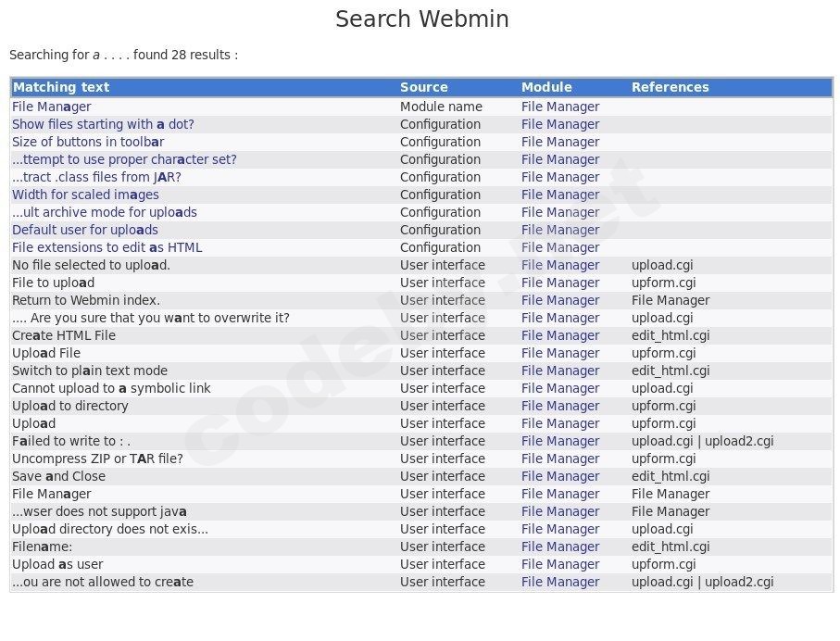Screen dimensions: 840x641
Task: Open File Manager link in "Upload as user" row
Action: point(560,564)
